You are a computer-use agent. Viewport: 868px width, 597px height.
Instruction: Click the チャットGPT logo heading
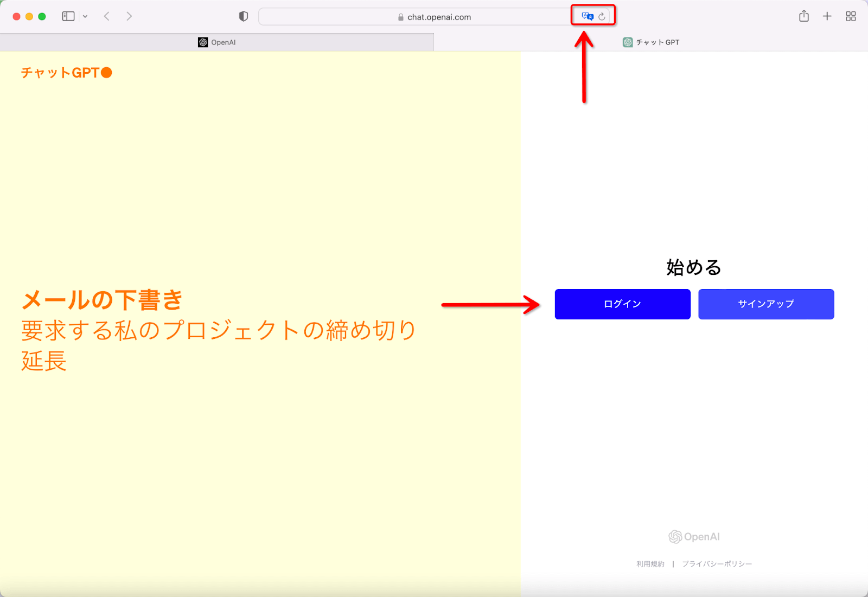[66, 73]
